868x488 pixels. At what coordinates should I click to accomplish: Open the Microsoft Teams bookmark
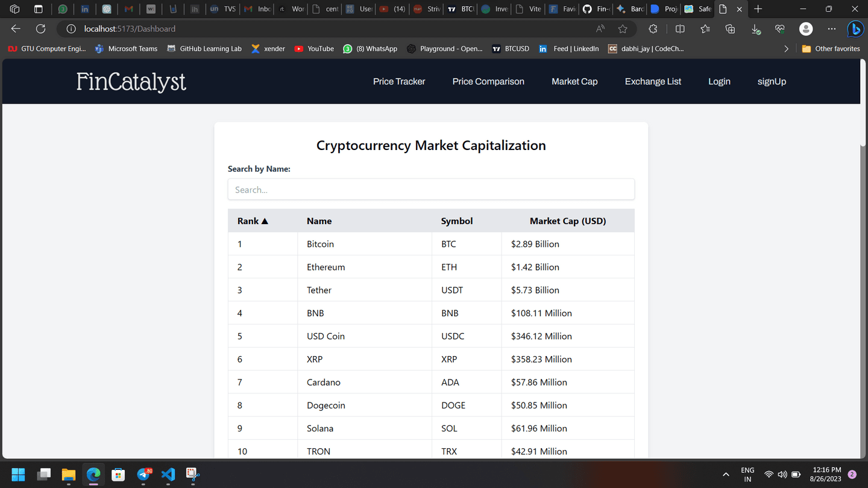click(126, 49)
